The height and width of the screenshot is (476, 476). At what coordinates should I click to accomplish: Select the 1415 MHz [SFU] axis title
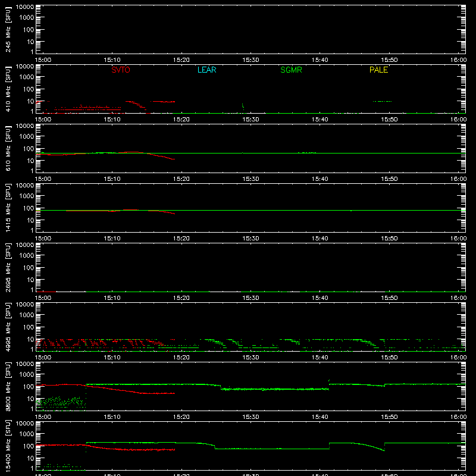(x=8, y=208)
